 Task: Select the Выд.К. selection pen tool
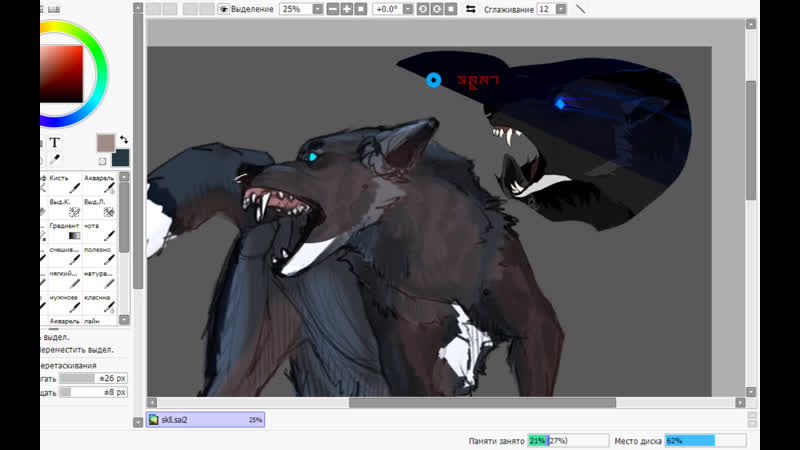coord(64,208)
